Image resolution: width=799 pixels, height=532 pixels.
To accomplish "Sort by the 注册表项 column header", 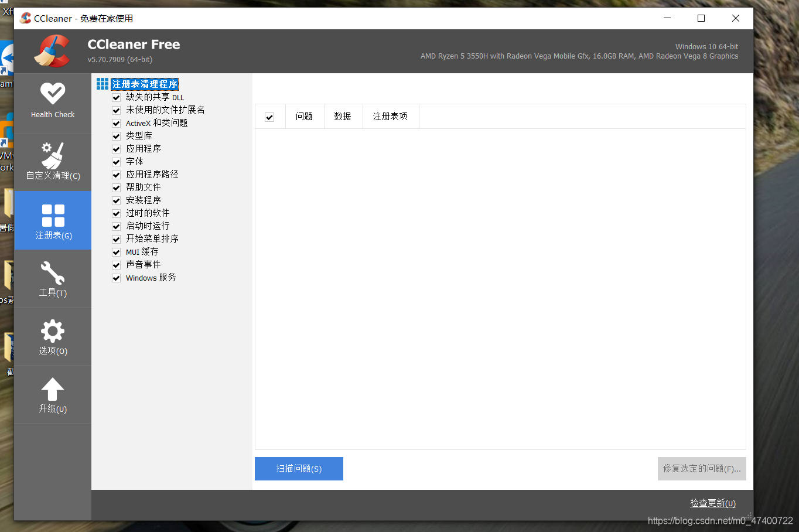I will coord(390,117).
